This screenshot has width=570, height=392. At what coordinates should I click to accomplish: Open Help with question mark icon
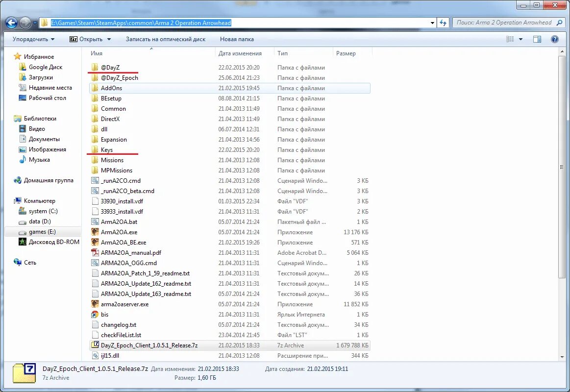555,39
